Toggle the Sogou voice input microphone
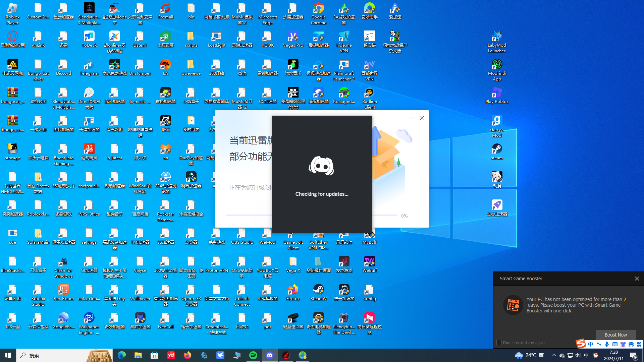 [607, 344]
